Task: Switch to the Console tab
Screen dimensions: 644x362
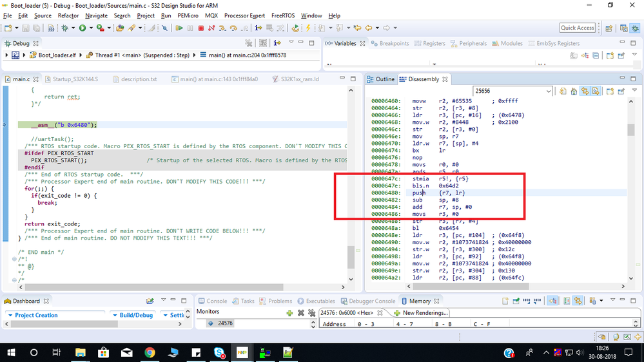Action: click(212, 301)
